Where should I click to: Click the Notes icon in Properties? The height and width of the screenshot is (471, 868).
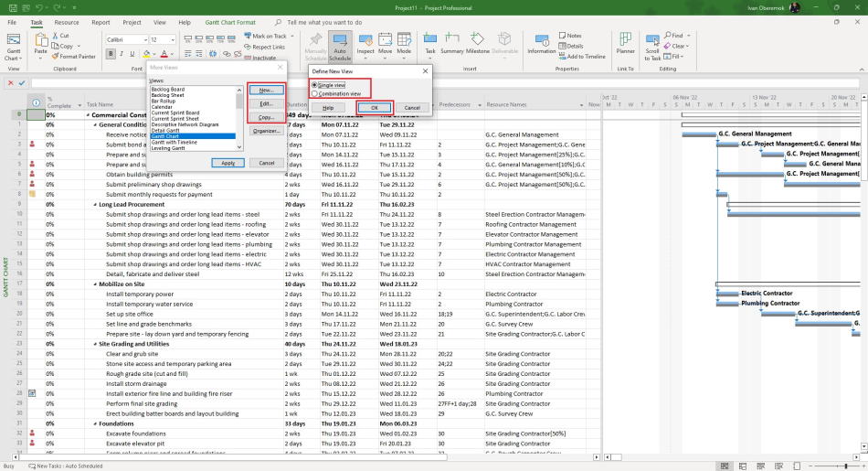click(x=562, y=36)
